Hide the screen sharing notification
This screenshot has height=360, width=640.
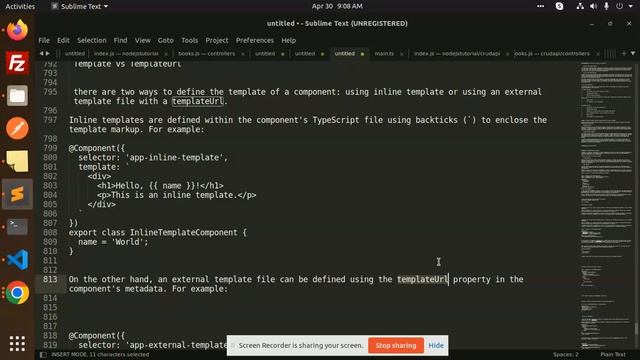tap(436, 345)
